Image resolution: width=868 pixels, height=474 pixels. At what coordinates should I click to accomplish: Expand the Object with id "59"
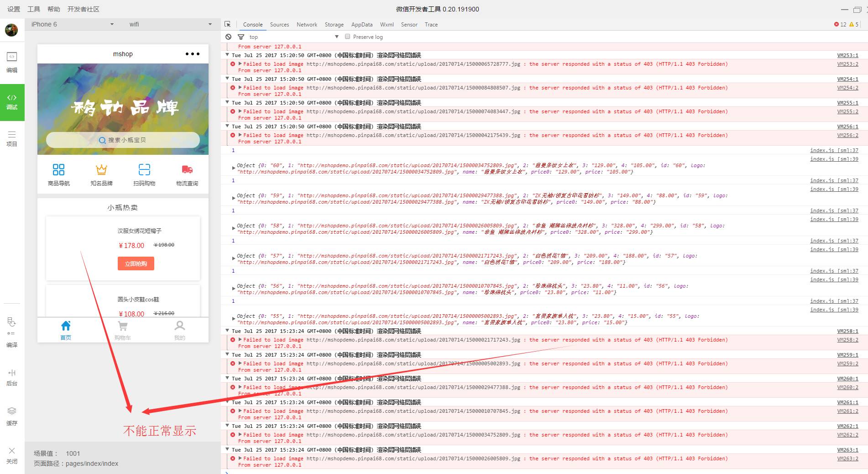[234, 199]
